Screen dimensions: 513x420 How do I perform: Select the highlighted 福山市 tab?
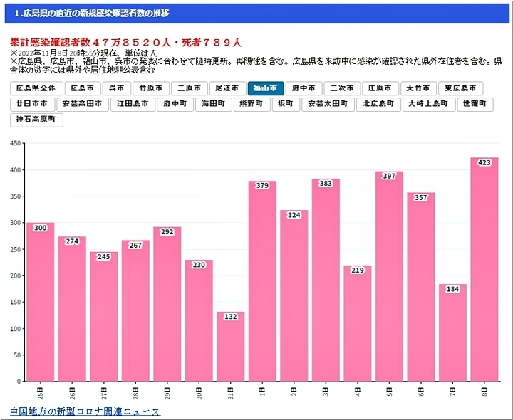tap(266, 89)
